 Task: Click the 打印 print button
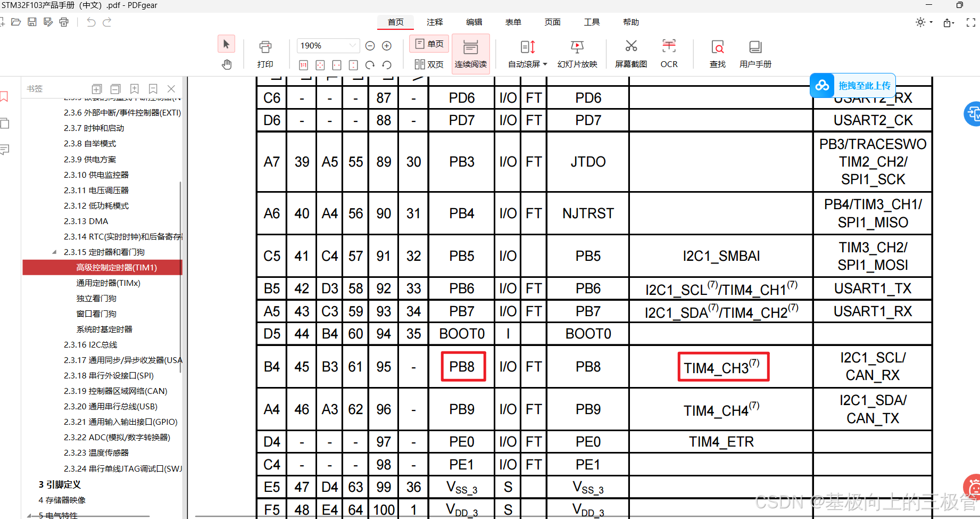(265, 54)
